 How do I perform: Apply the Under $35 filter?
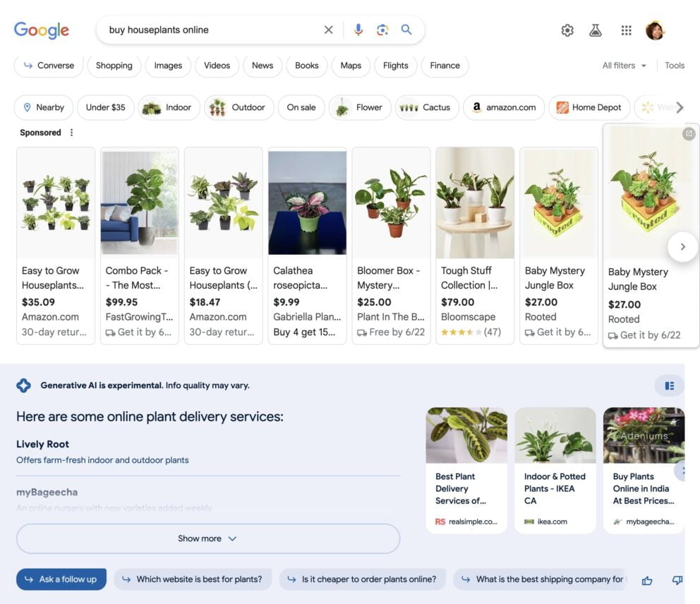105,107
